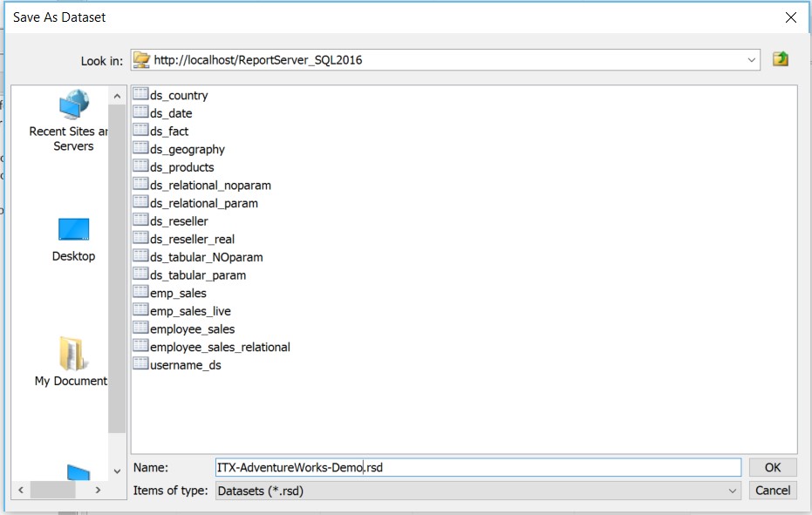
Task: Select the employee_sales file name
Action: [x=192, y=329]
